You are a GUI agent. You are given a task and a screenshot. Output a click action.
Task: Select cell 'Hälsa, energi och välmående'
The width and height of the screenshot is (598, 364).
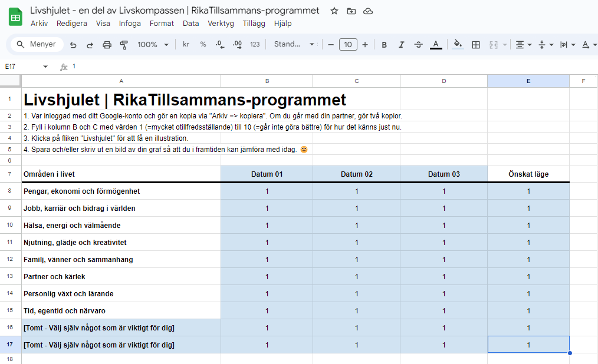pos(121,226)
